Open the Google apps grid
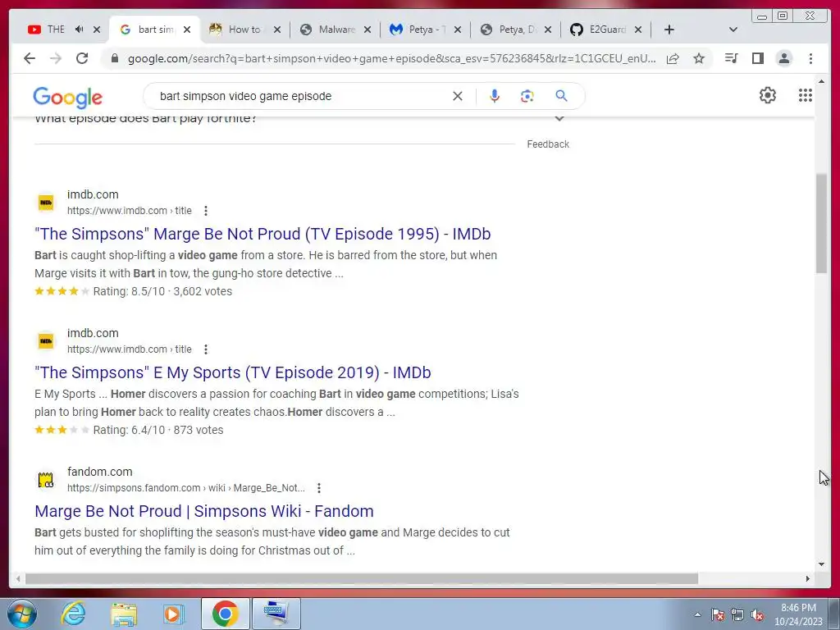 click(x=806, y=95)
